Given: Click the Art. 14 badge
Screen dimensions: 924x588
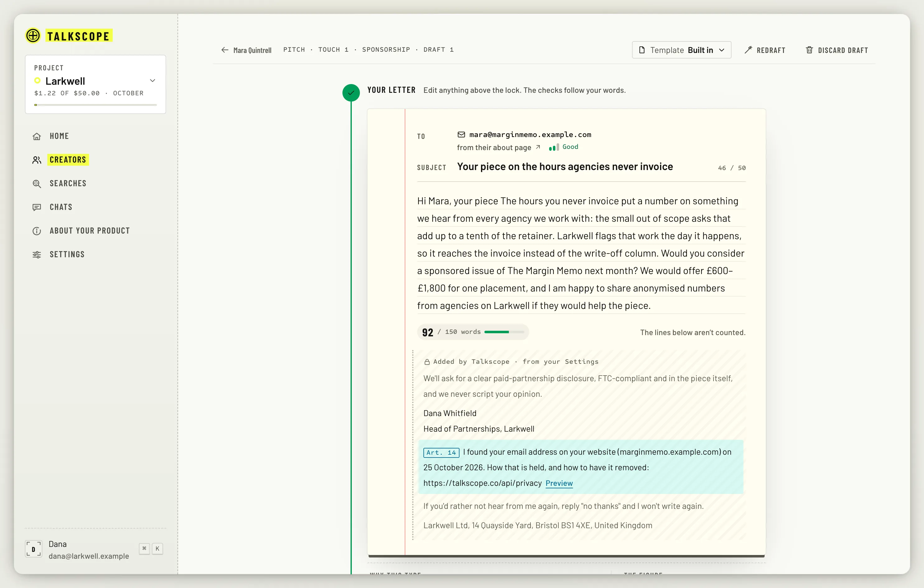Looking at the screenshot, I should click(x=441, y=453).
